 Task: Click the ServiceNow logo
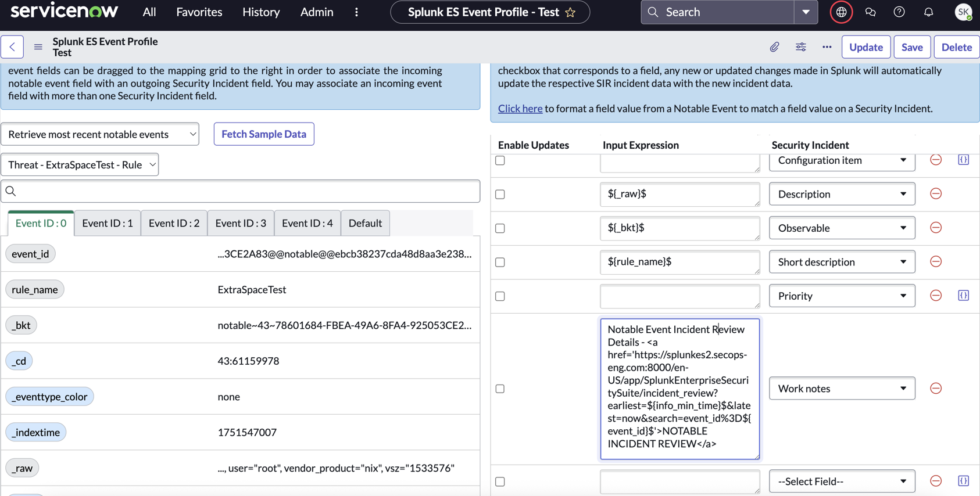click(x=65, y=10)
